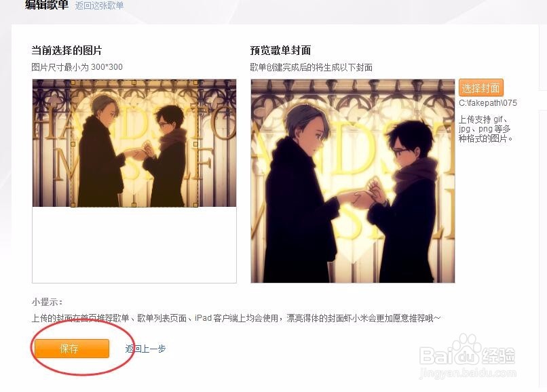Click the dimmed area left of crop box

pyautogui.click(x=52, y=143)
